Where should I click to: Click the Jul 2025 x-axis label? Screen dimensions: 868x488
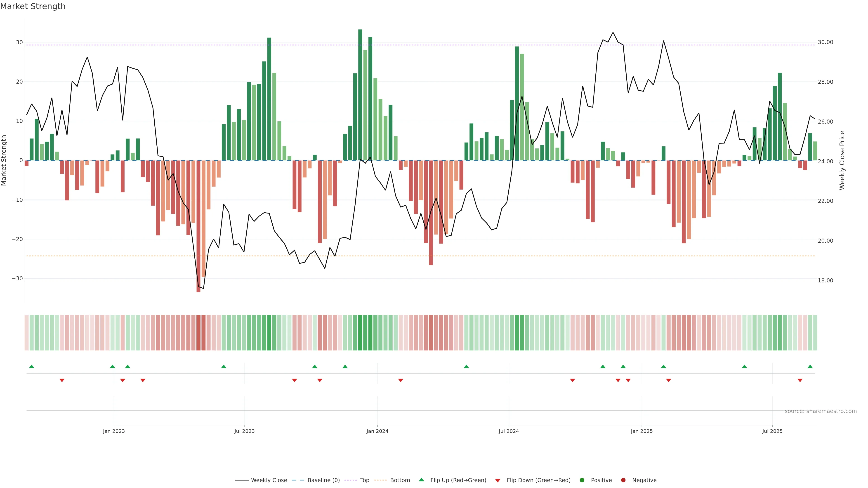tap(772, 431)
